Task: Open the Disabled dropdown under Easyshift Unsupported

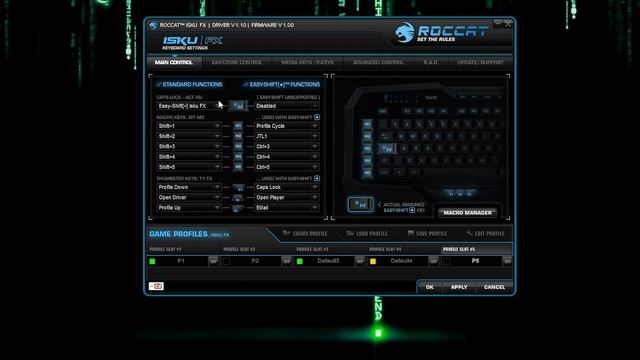Action: pyautogui.click(x=287, y=106)
